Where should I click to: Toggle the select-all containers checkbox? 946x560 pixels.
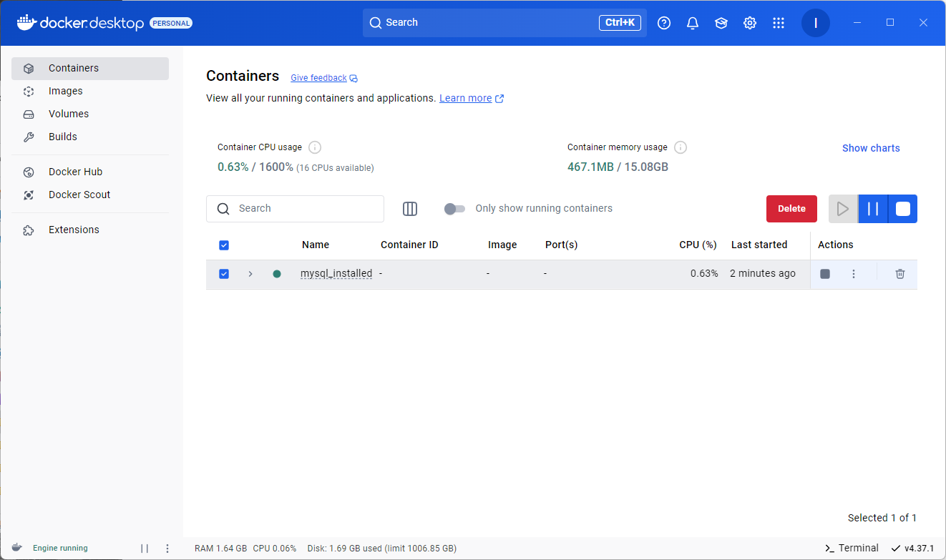(224, 245)
